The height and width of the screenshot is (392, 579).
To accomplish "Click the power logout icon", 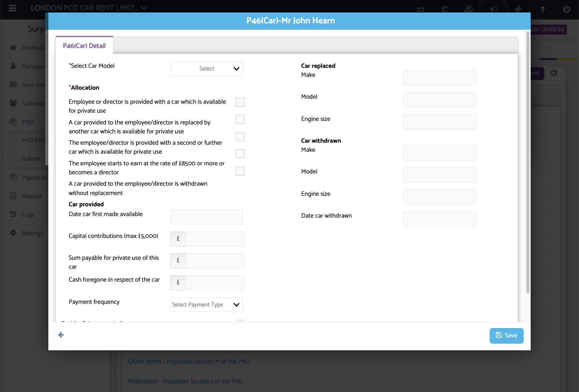I will pos(567,9).
